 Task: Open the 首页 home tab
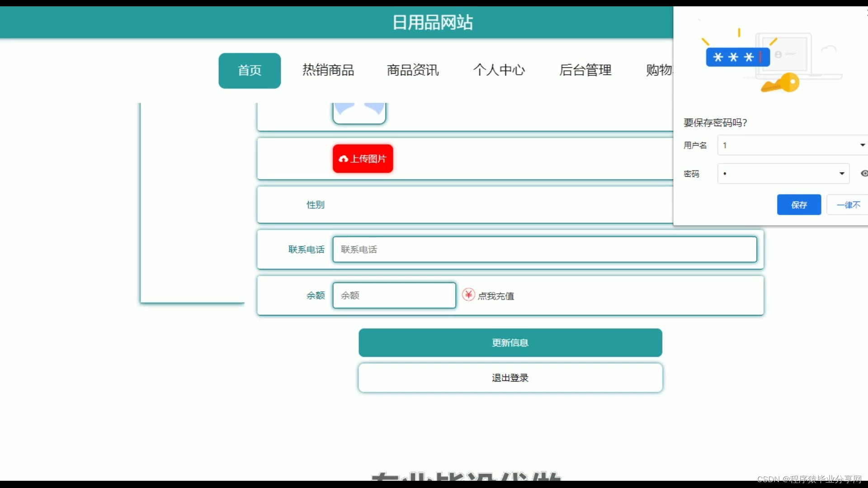250,70
